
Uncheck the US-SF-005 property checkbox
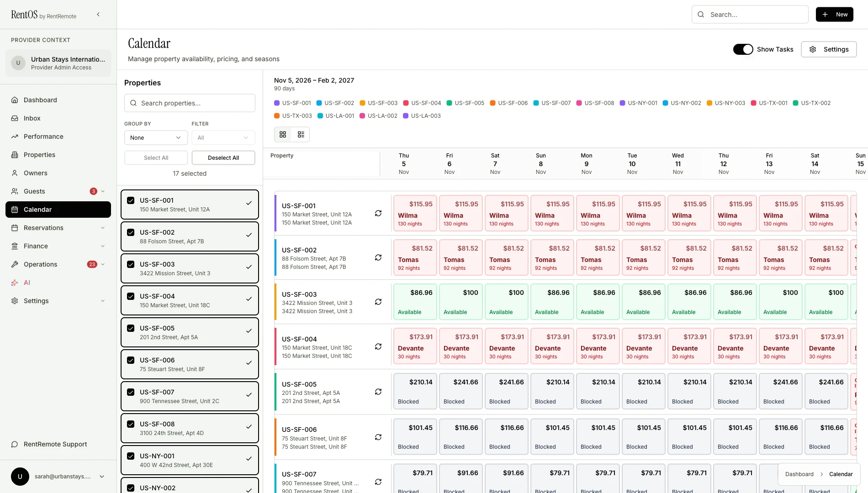[x=131, y=328]
